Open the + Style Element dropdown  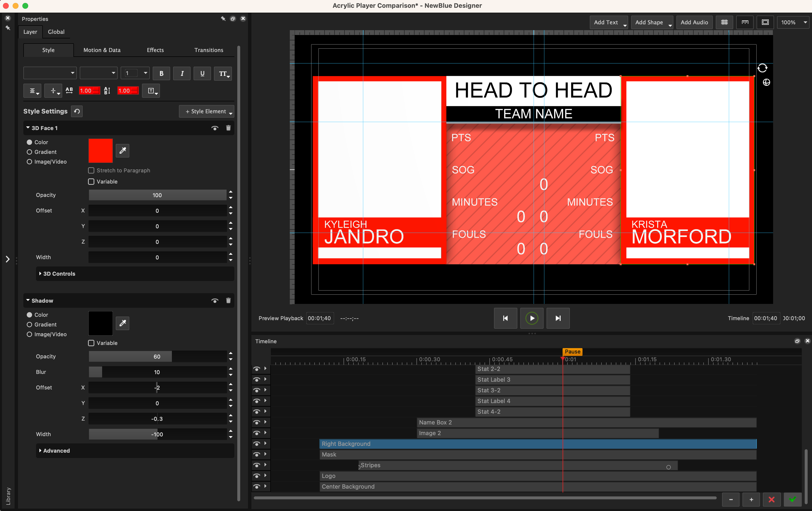pyautogui.click(x=206, y=111)
